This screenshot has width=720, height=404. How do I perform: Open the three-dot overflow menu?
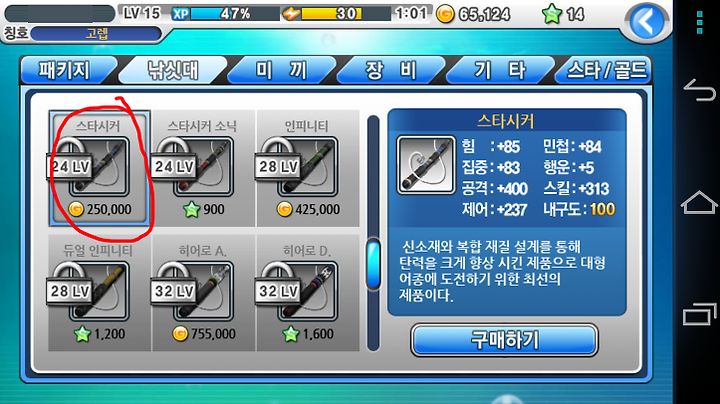point(699,22)
